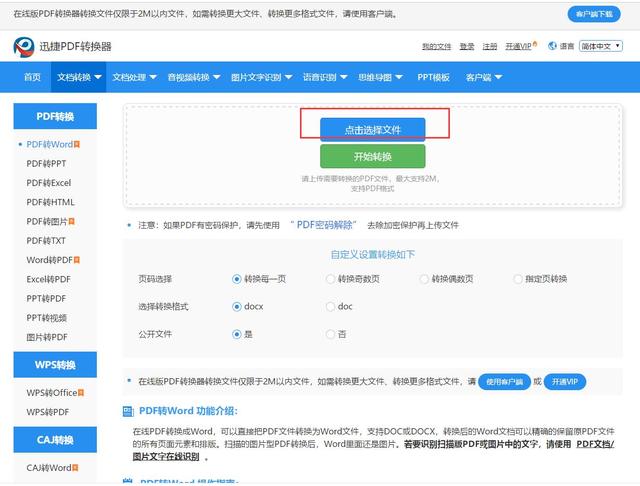This screenshot has width=640, height=486.
Task: Open the 简体中文 language dropdown
Action: point(601,46)
